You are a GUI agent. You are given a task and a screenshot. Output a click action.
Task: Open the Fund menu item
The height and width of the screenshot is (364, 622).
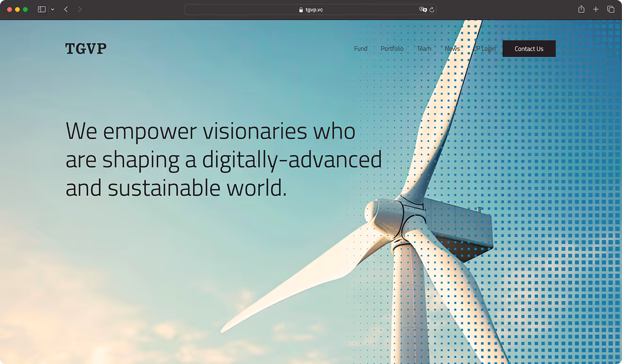[x=361, y=49]
